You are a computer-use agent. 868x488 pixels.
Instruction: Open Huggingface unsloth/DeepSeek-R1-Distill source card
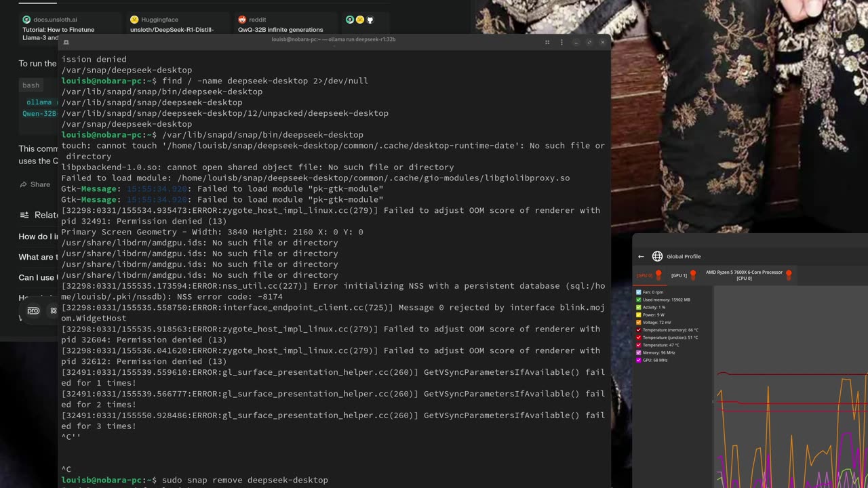click(178, 24)
